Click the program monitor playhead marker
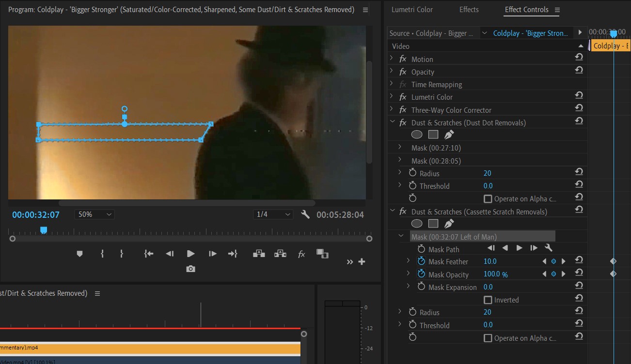This screenshot has height=364, width=631. tap(44, 229)
